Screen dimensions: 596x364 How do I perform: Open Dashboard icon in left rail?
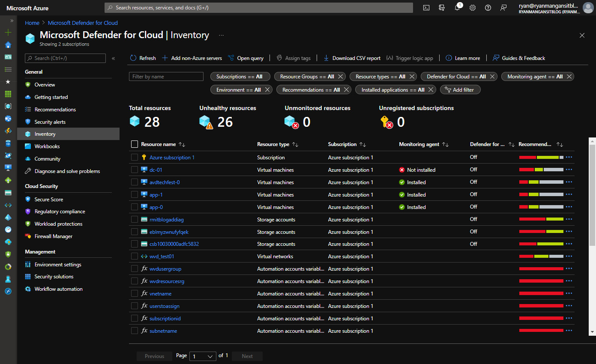8,57
